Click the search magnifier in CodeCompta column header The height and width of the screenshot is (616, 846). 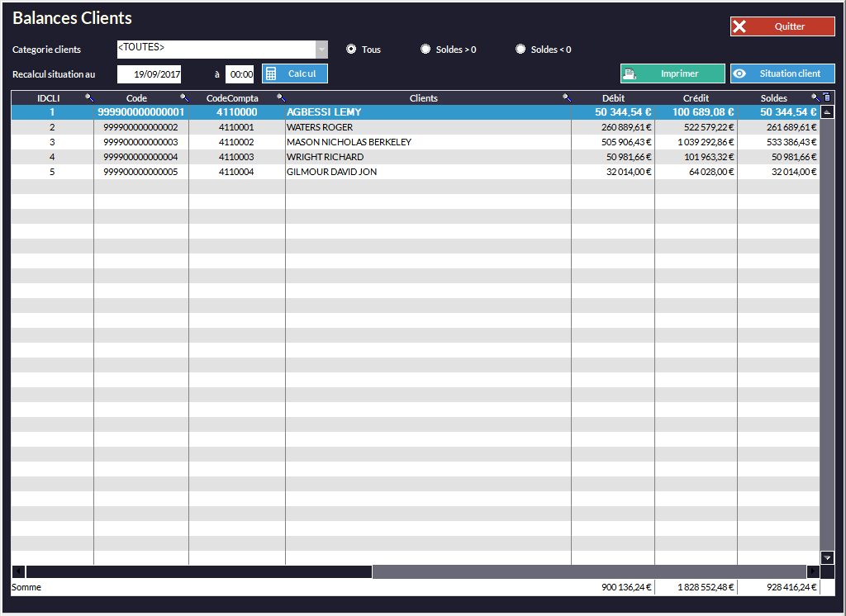click(x=280, y=98)
